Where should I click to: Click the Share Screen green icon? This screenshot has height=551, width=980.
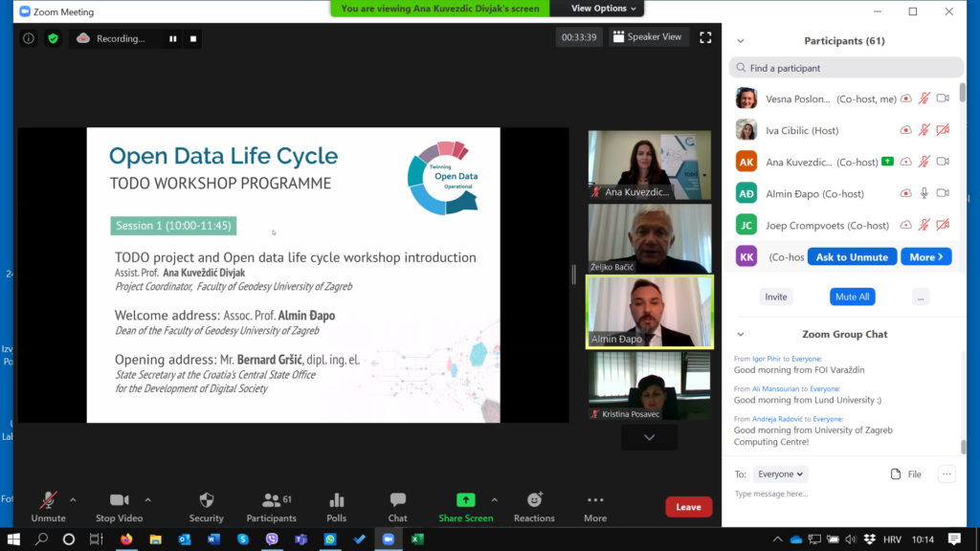(465, 500)
